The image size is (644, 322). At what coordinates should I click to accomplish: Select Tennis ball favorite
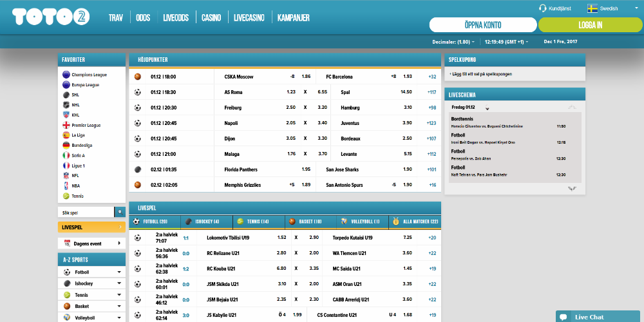click(x=66, y=196)
